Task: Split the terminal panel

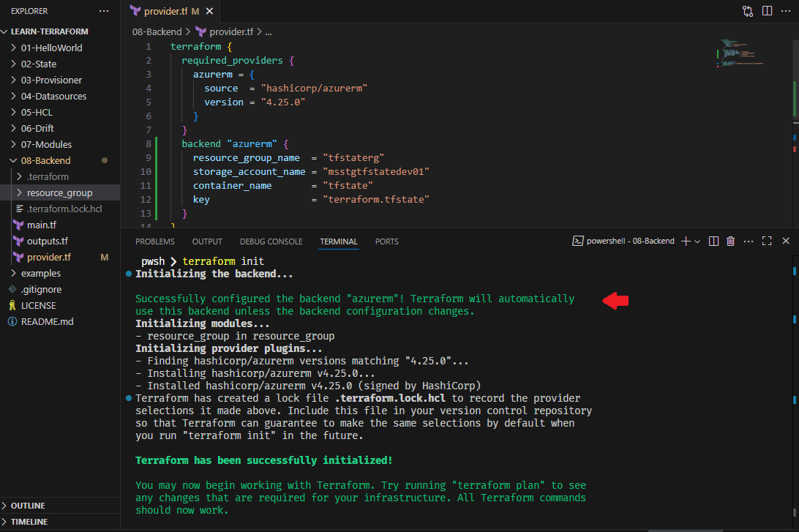Action: click(713, 241)
